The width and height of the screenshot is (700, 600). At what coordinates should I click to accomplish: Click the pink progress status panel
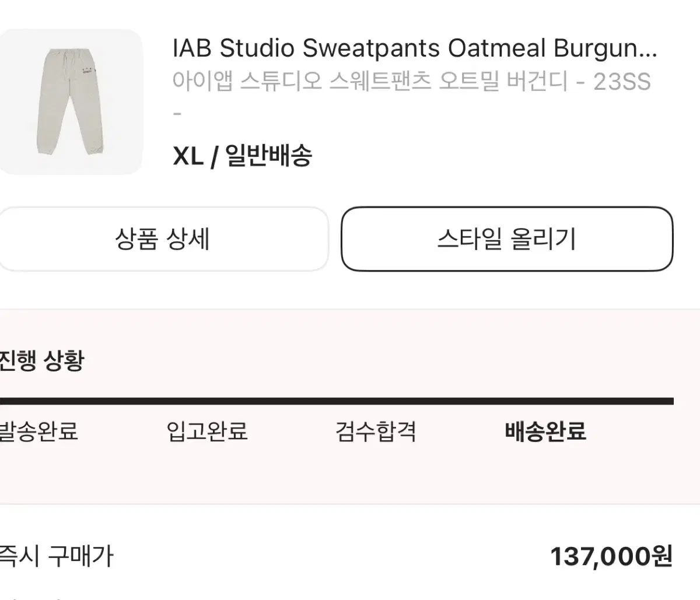[x=350, y=407]
